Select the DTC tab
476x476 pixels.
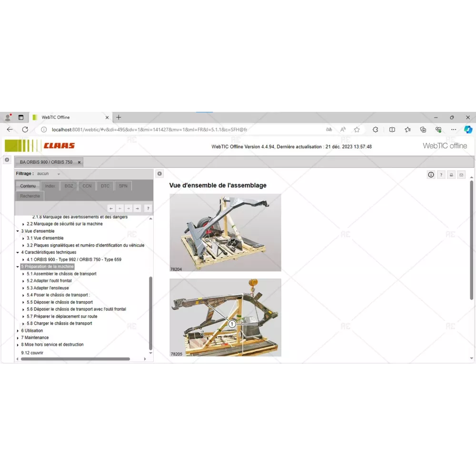[105, 186]
